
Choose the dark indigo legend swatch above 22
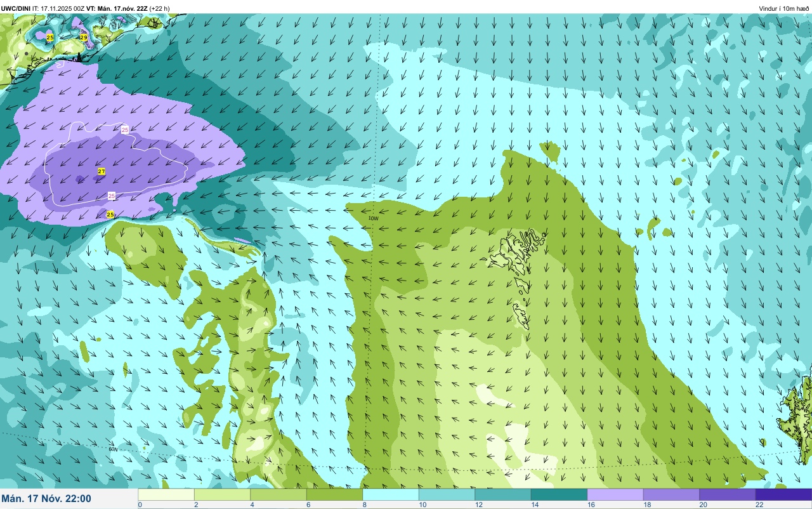click(x=783, y=494)
